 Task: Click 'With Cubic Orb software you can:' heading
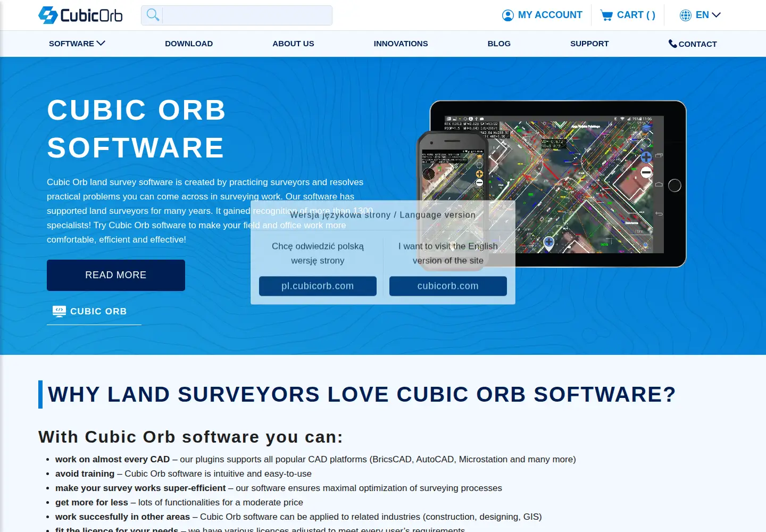pyautogui.click(x=191, y=437)
